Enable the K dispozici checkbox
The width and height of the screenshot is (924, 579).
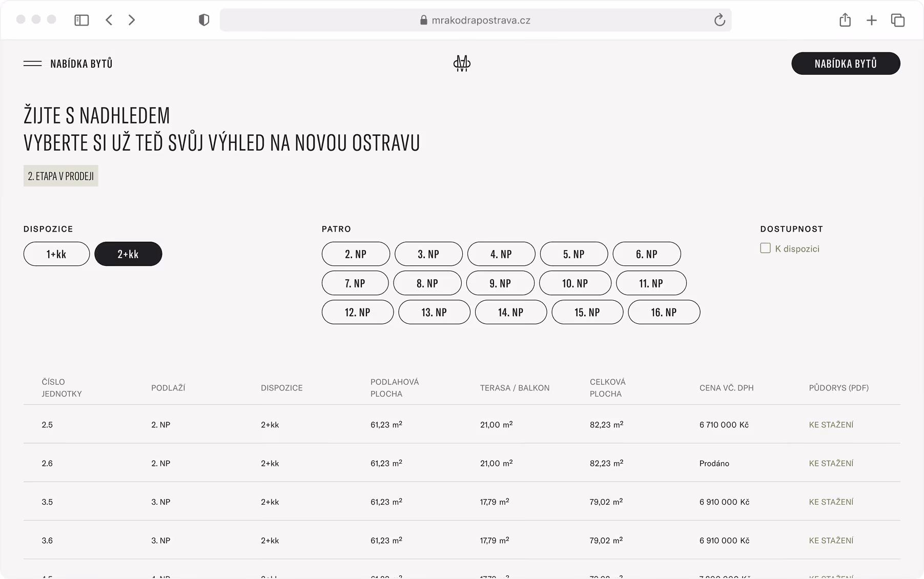[x=765, y=249]
